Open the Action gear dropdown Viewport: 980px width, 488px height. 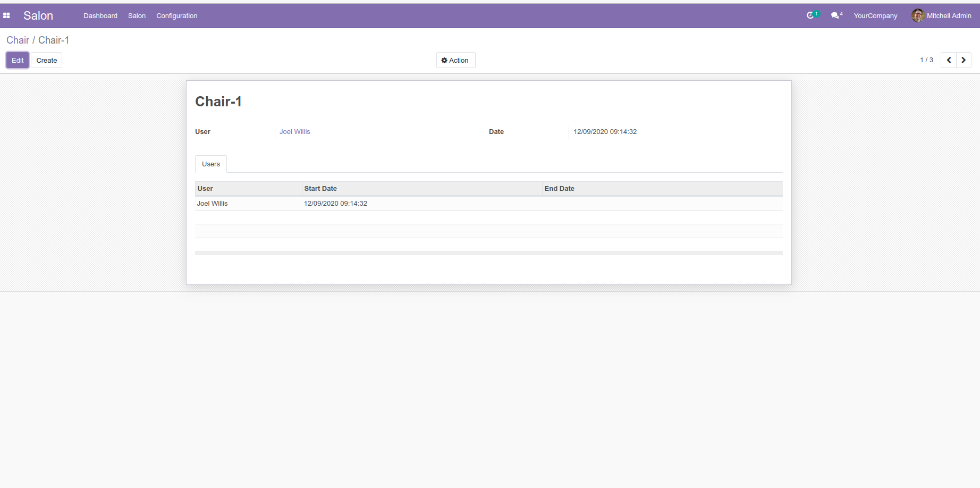[455, 60]
